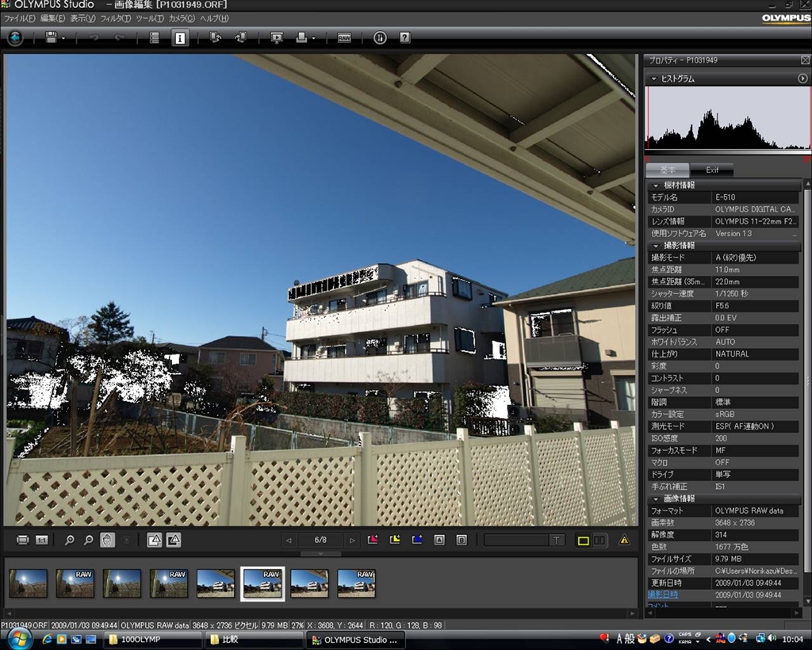Click the help question mark icon
Image resolution: width=812 pixels, height=650 pixels.
click(x=404, y=37)
